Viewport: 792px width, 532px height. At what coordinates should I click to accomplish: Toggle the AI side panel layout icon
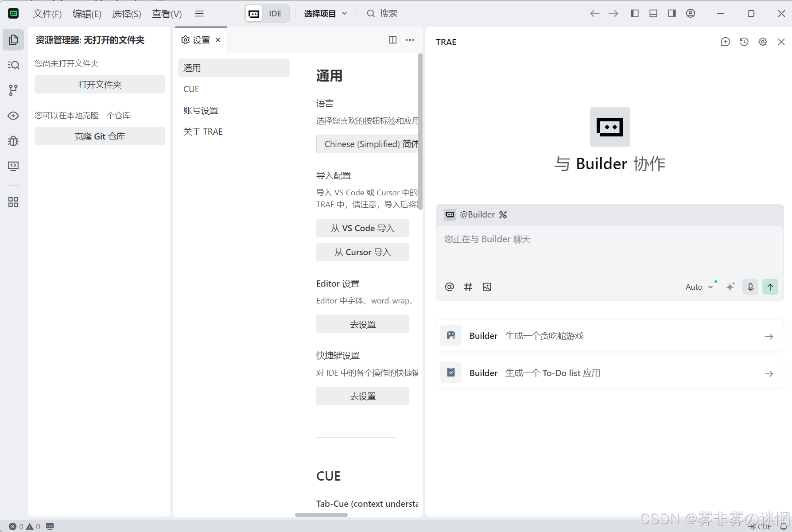coord(672,14)
